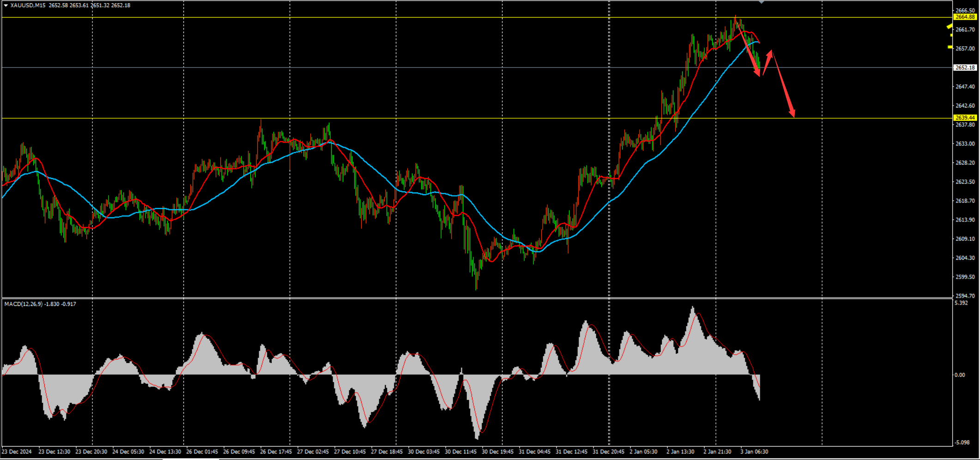Click the 30 Dec 19:45 time label
Image resolution: width=980 pixels, height=460 pixels.
(498, 452)
